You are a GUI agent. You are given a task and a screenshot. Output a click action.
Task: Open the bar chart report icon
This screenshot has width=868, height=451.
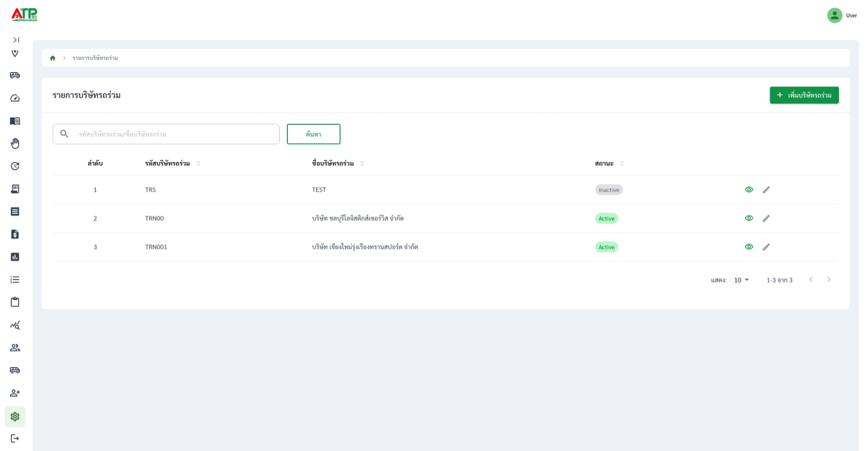coord(15,257)
